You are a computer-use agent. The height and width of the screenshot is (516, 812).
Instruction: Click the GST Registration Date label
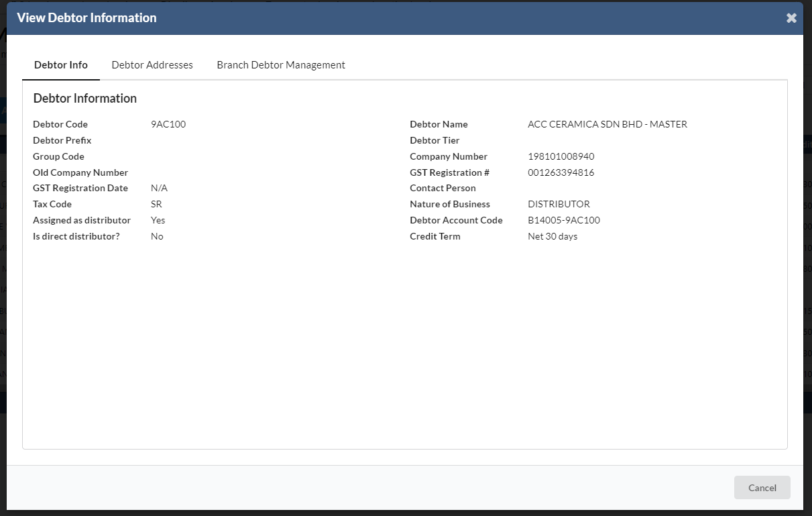80,188
